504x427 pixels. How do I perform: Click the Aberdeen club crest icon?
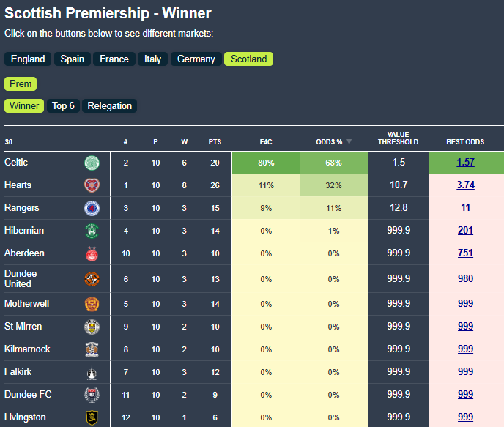pyautogui.click(x=92, y=253)
